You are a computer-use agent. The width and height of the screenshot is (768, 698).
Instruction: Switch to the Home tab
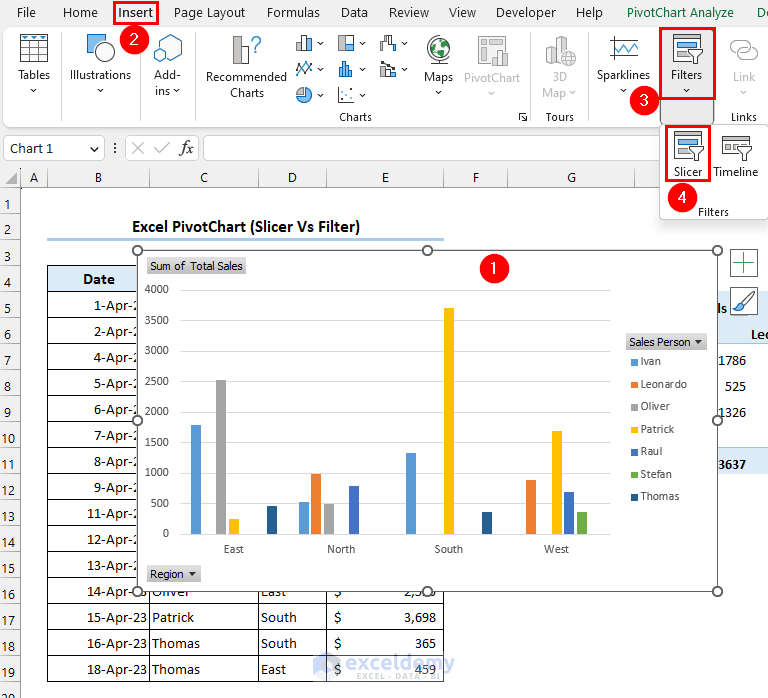point(80,12)
